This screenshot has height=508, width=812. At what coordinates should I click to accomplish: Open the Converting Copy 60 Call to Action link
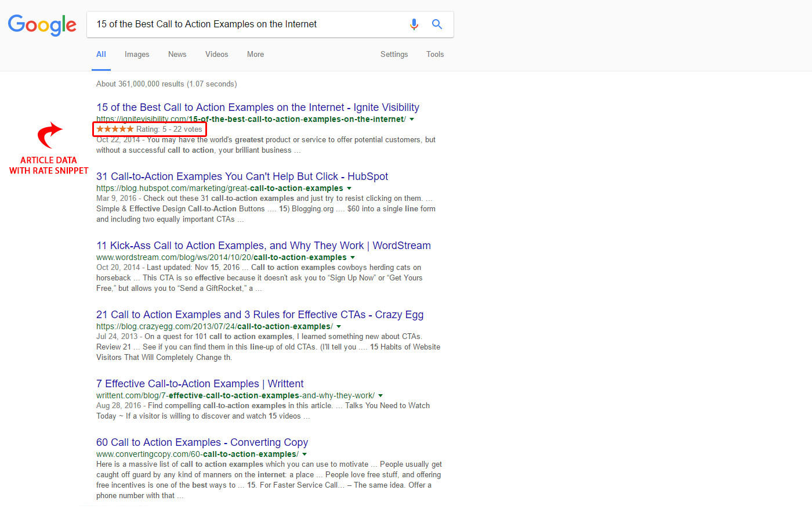point(202,442)
